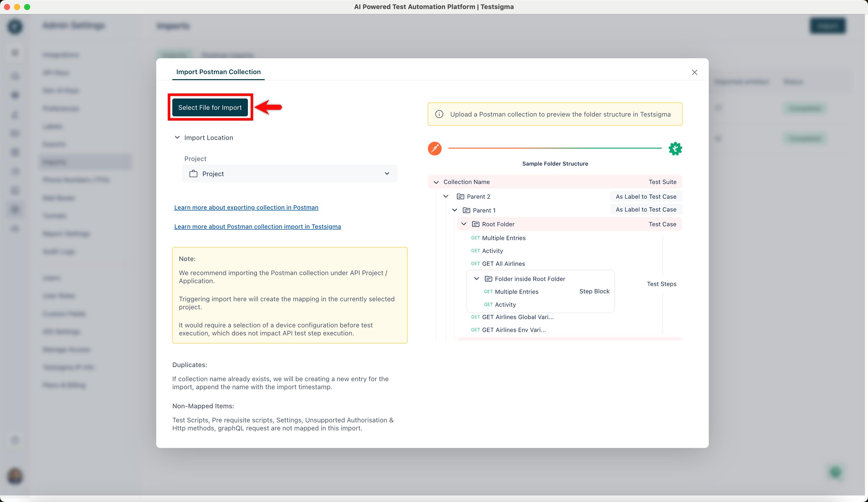The image size is (868, 502).
Task: Open the Import Postman Collection tab
Action: (x=218, y=72)
